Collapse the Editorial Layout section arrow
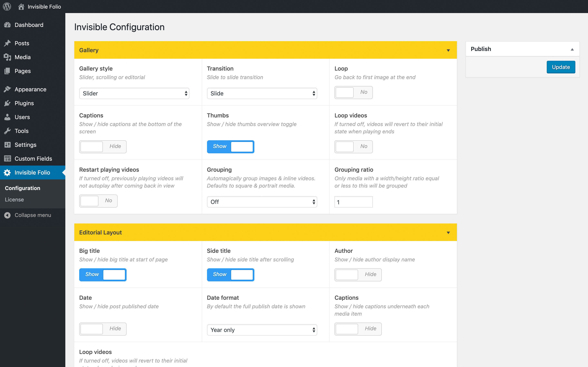Viewport: 588px width, 367px height. 448,232
